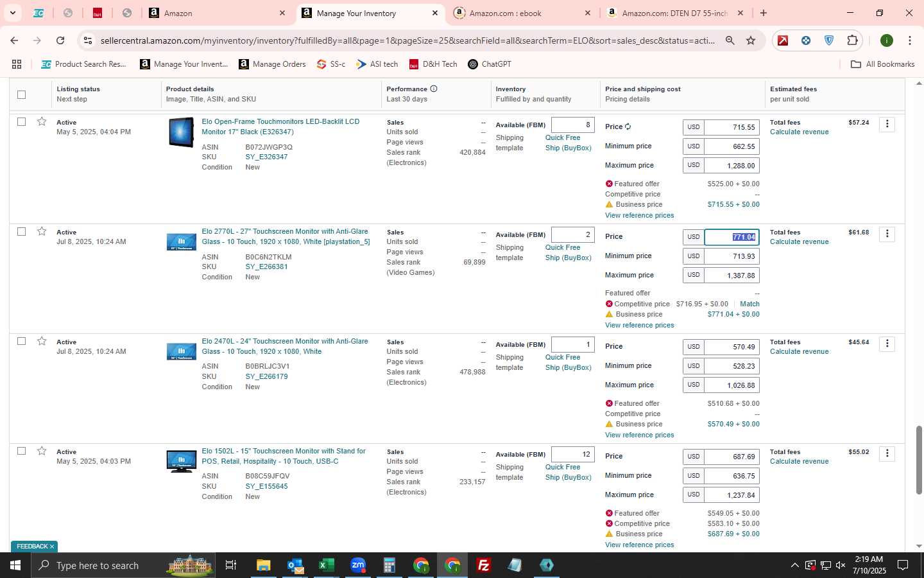The image size is (924, 578).
Task: Open the Extensions puzzle icon
Action: (852, 40)
